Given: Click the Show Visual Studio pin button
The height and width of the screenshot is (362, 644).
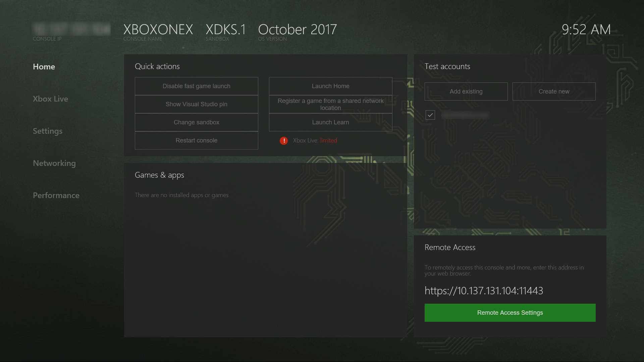Looking at the screenshot, I should coord(196,104).
